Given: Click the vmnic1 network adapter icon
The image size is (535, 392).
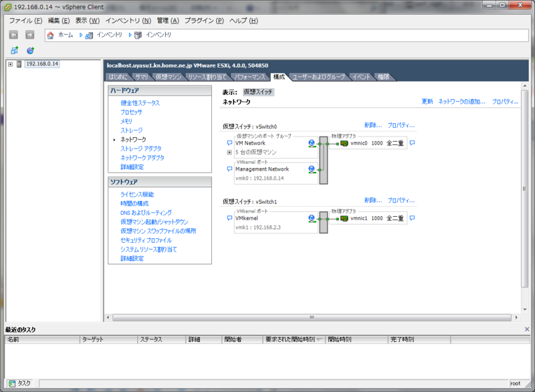Looking at the screenshot, I should click(x=344, y=218).
